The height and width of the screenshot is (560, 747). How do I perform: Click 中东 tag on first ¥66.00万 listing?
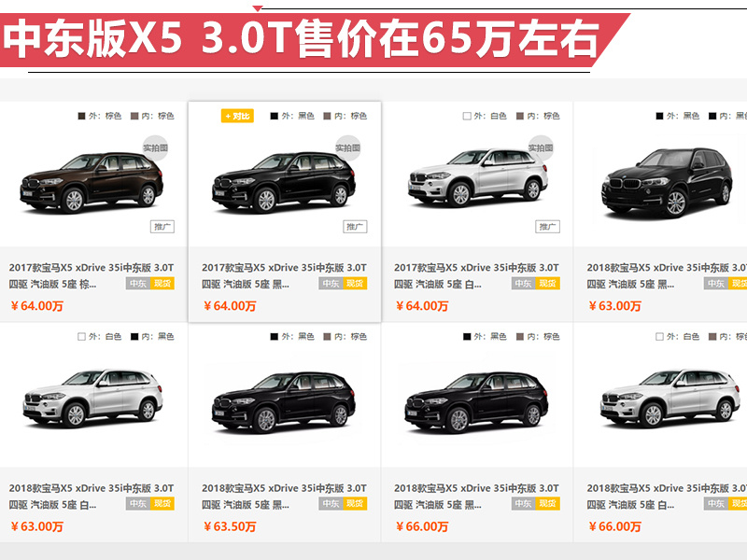point(523,504)
